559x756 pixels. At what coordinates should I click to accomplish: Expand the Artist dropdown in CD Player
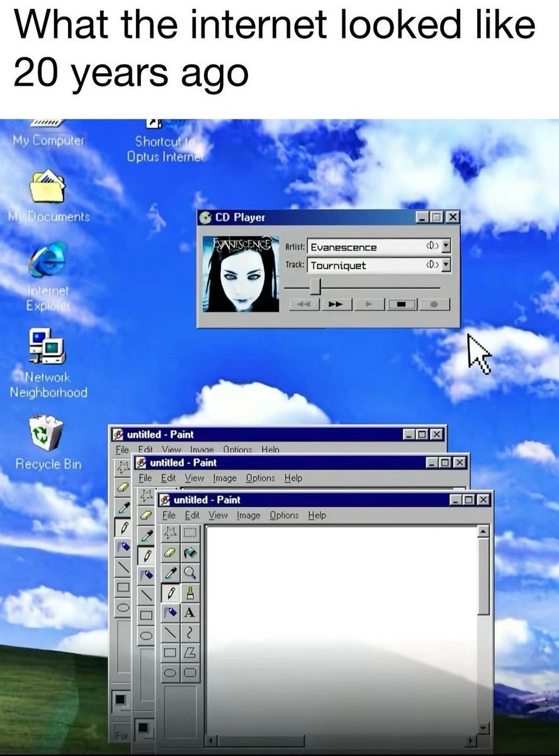447,247
